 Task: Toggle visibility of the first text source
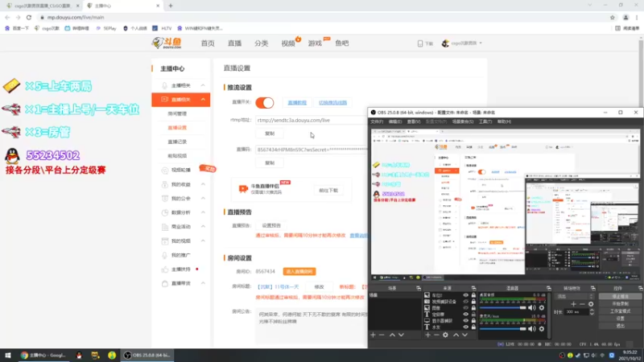(466, 314)
